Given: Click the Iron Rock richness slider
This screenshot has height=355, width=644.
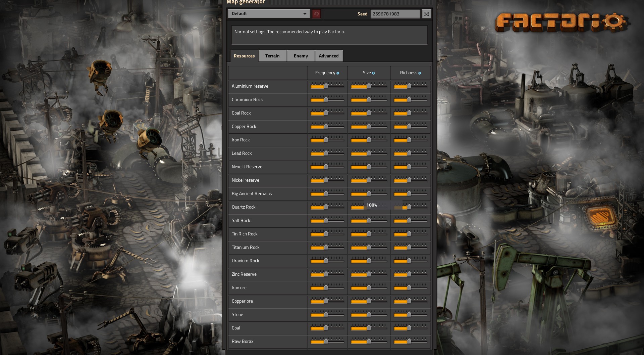Looking at the screenshot, I should pyautogui.click(x=411, y=140).
